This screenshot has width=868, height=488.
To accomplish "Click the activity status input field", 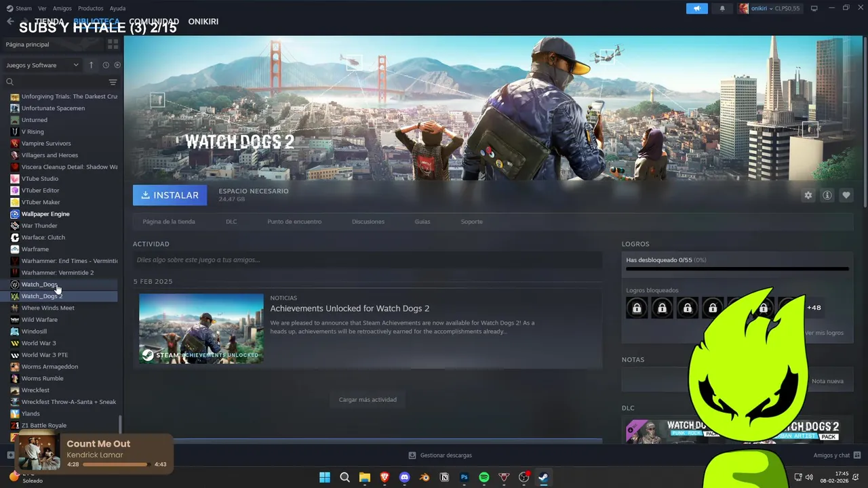I will (368, 260).
